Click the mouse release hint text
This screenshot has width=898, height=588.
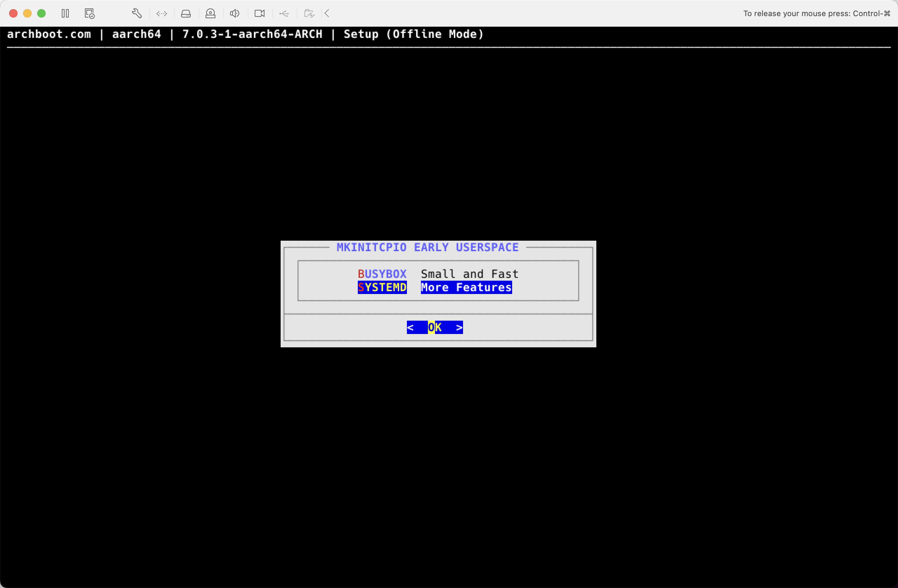pos(817,14)
